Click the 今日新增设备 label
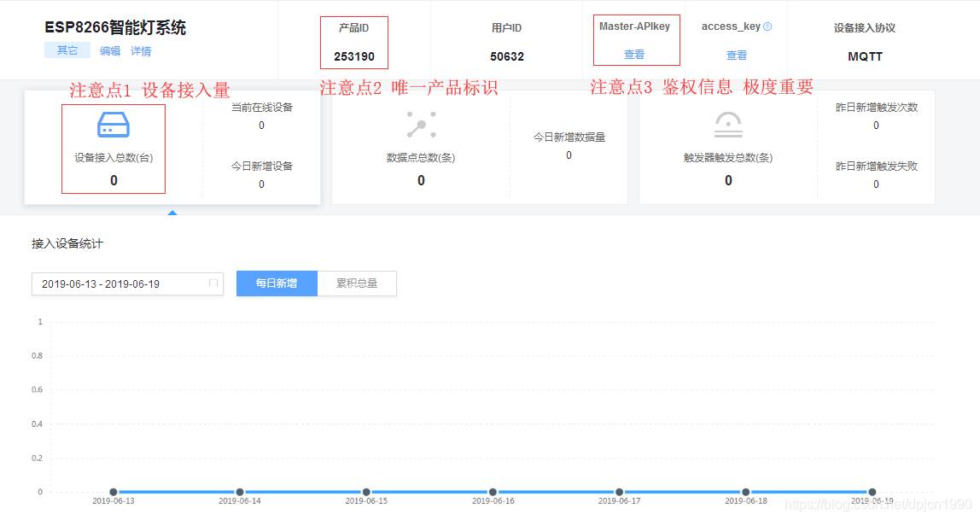Screen dimensions: 980x520 pos(262,167)
